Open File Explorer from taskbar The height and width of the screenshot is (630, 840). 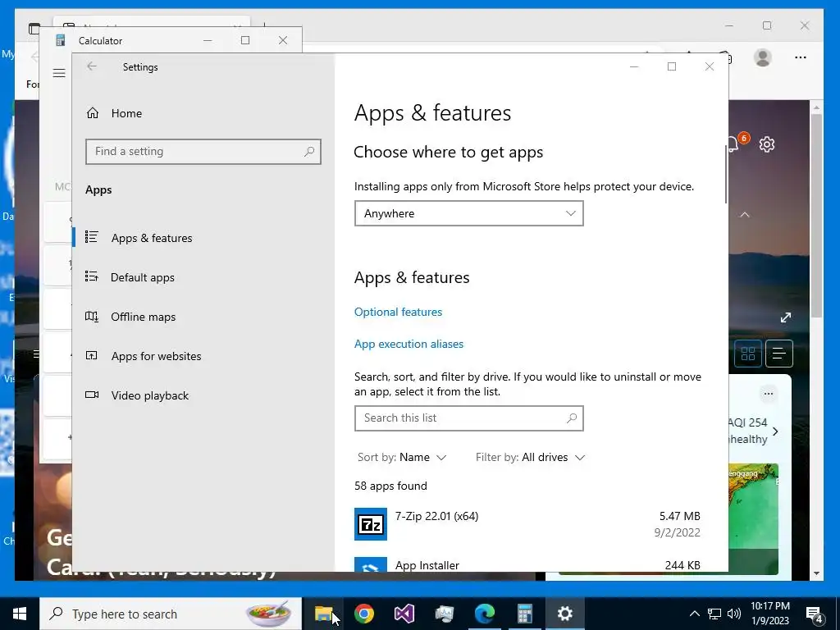[323, 614]
